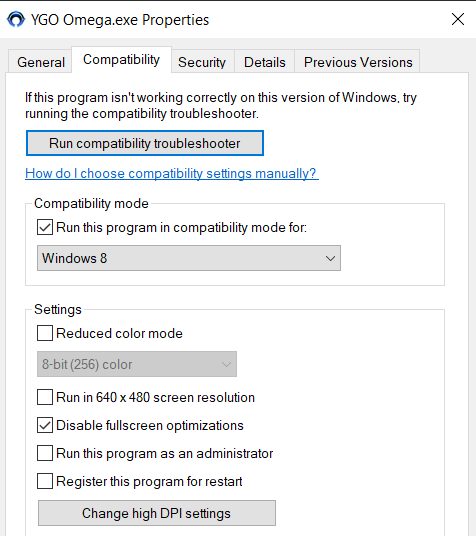This screenshot has width=476, height=536.
Task: Click the YGO Omega app icon in title bar
Action: pyautogui.click(x=16, y=19)
